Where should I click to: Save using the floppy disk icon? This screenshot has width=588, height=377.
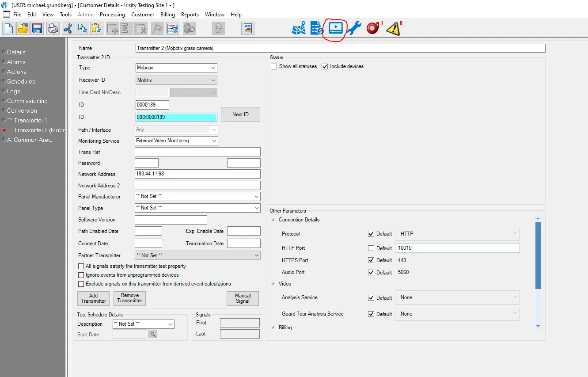(37, 29)
